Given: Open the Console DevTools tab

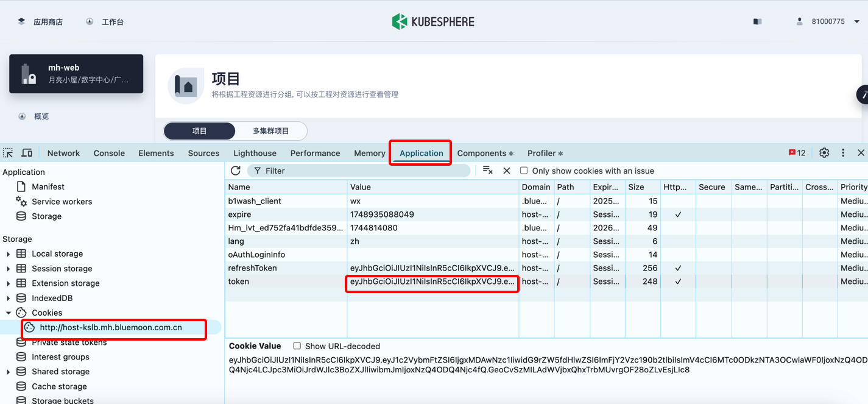Looking at the screenshot, I should click(x=109, y=153).
